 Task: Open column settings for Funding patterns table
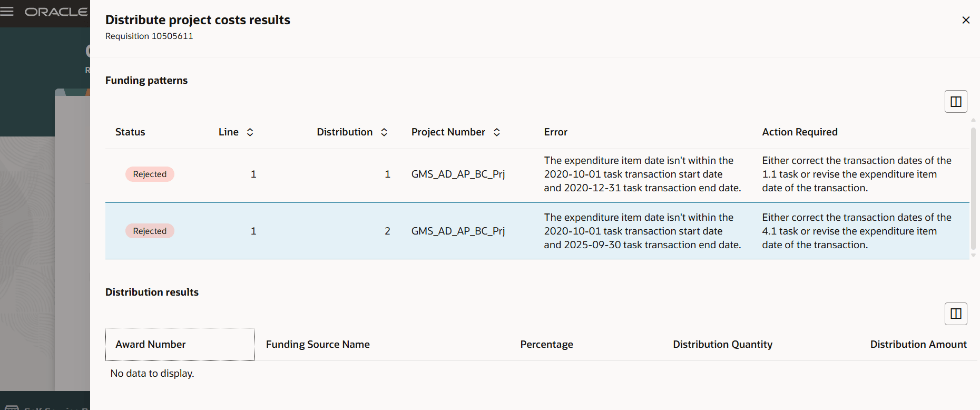(956, 102)
